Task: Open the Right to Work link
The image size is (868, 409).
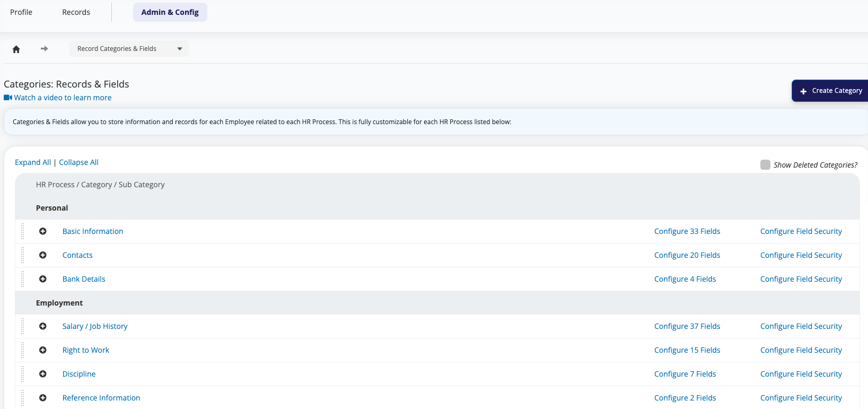Action: click(86, 350)
